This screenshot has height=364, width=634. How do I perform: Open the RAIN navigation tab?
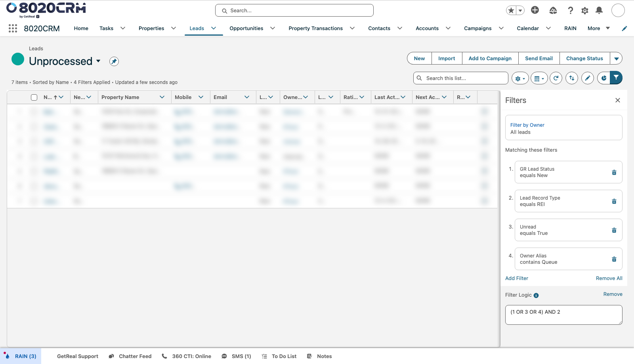[x=570, y=28]
